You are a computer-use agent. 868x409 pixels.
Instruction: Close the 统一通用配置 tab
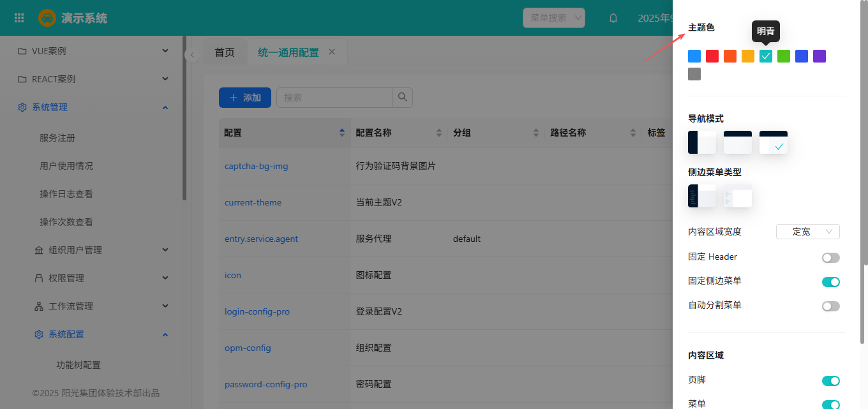332,52
